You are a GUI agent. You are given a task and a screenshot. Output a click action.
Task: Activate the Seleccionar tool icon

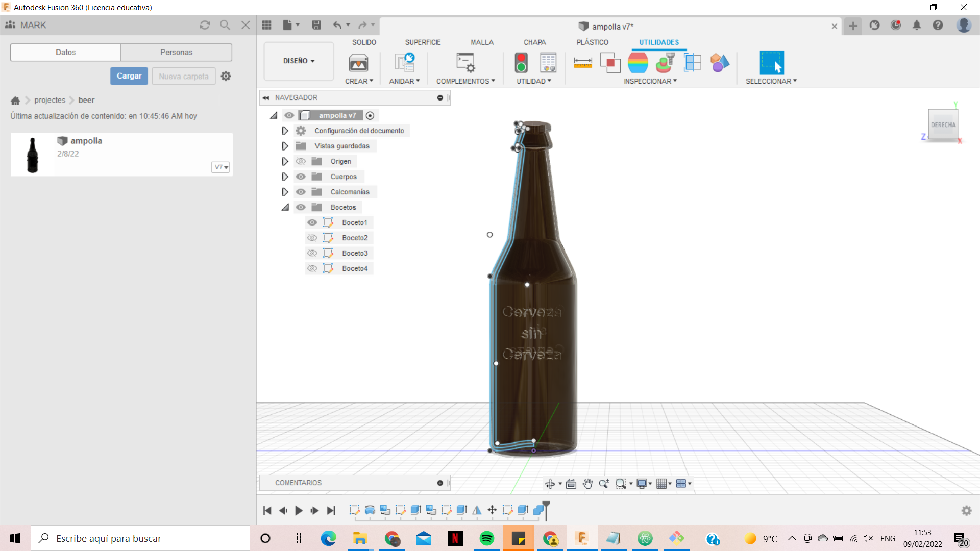(x=772, y=63)
